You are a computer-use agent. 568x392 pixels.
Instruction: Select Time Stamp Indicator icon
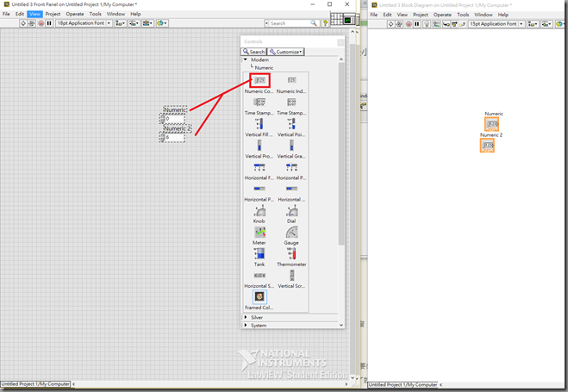(x=291, y=102)
